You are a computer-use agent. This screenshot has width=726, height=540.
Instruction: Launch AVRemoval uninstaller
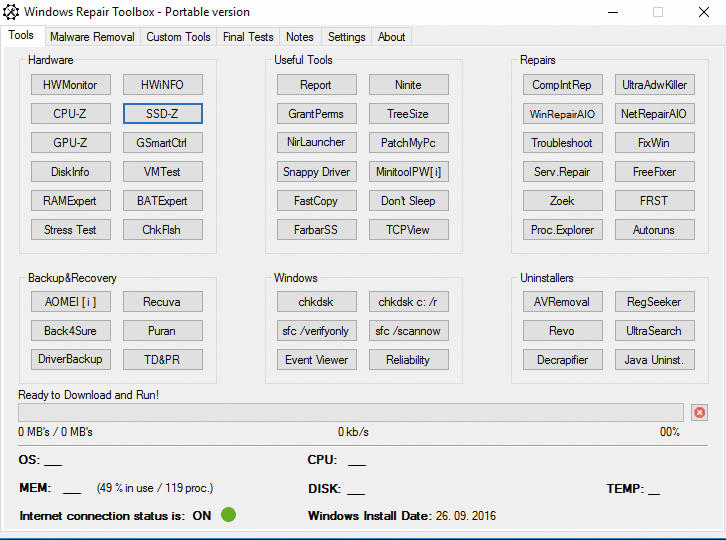click(x=563, y=301)
